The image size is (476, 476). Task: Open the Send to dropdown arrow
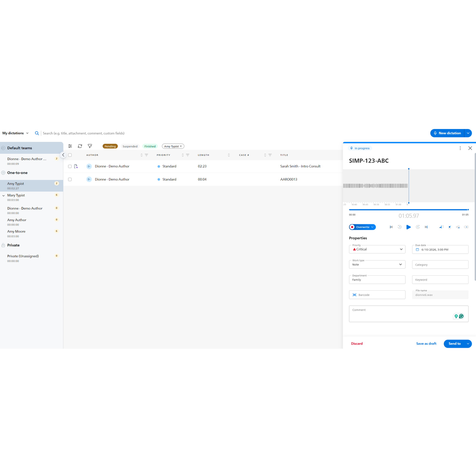pos(468,343)
